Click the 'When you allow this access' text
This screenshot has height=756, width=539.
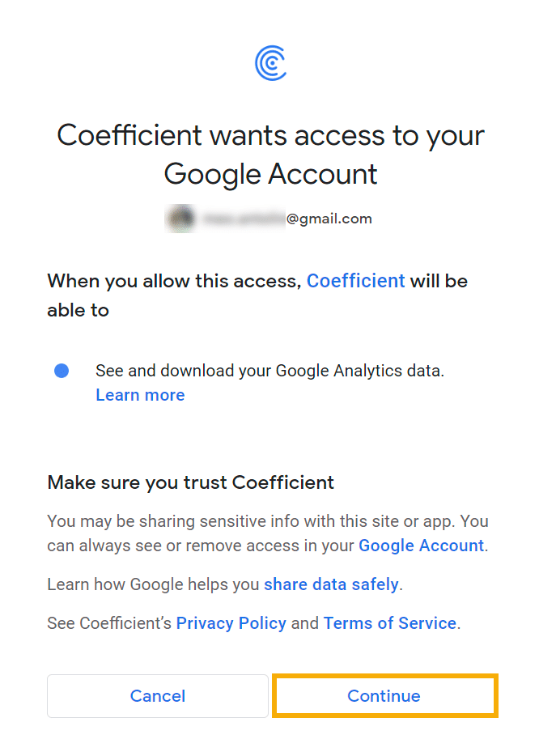point(175,281)
